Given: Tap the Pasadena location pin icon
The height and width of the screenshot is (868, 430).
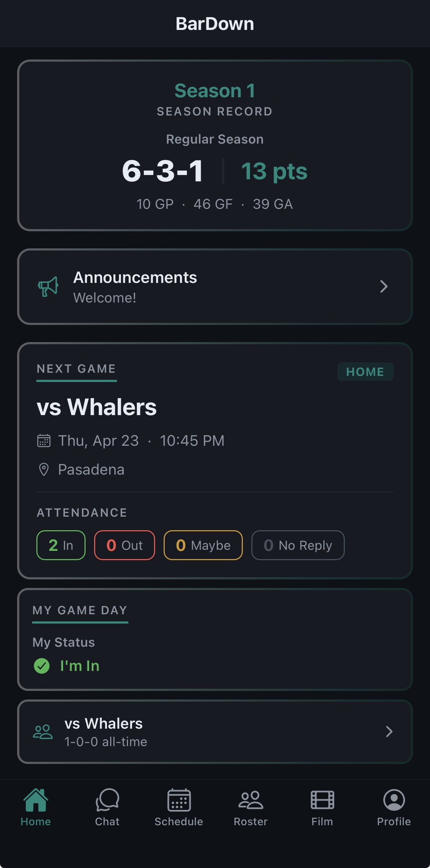Looking at the screenshot, I should 44,470.
